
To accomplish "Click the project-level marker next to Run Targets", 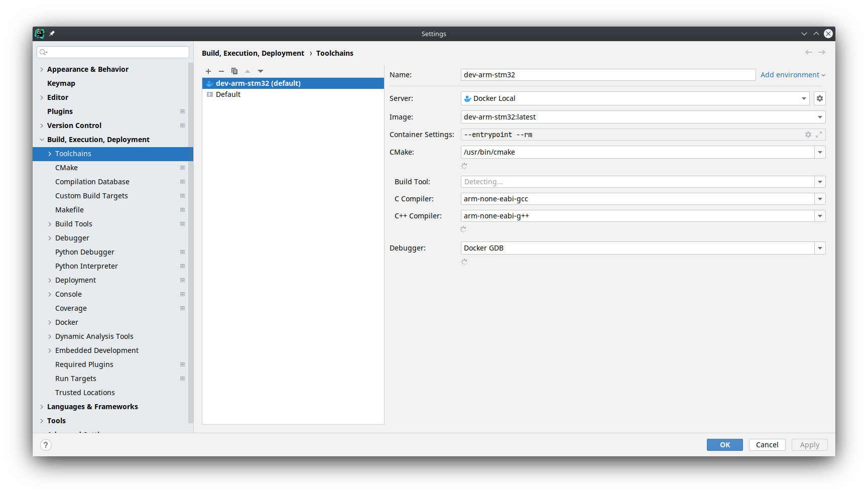I will coord(182,379).
